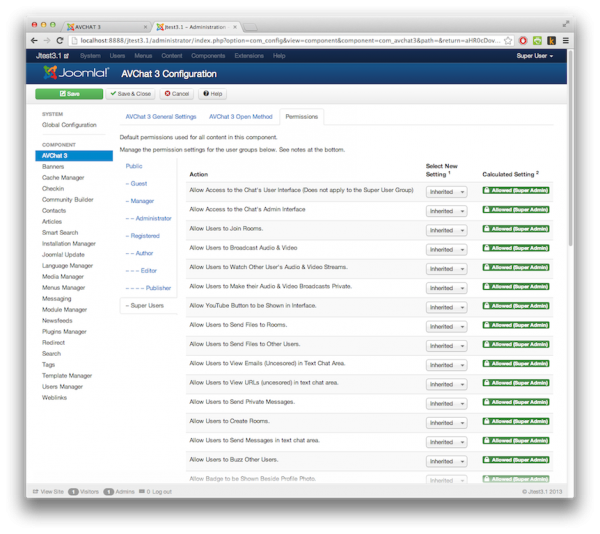600x534 pixels.
Task: Click the orange K extension icon
Action: tap(551, 41)
